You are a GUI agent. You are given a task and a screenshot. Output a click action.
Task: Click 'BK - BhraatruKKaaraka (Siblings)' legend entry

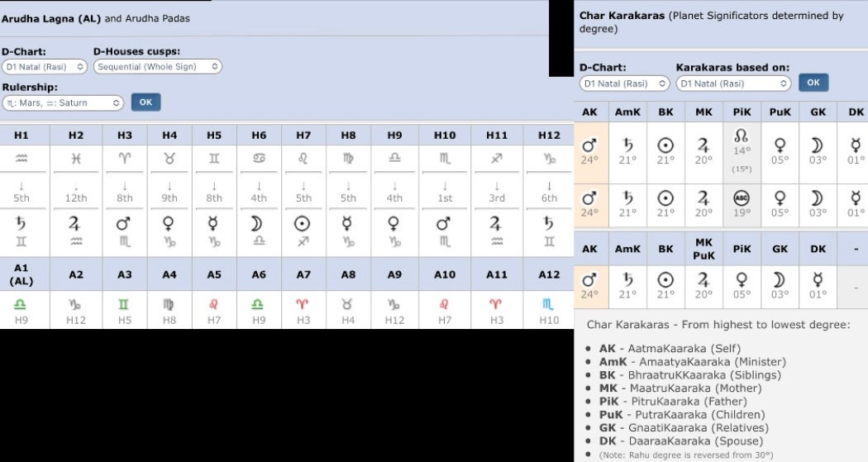690,375
